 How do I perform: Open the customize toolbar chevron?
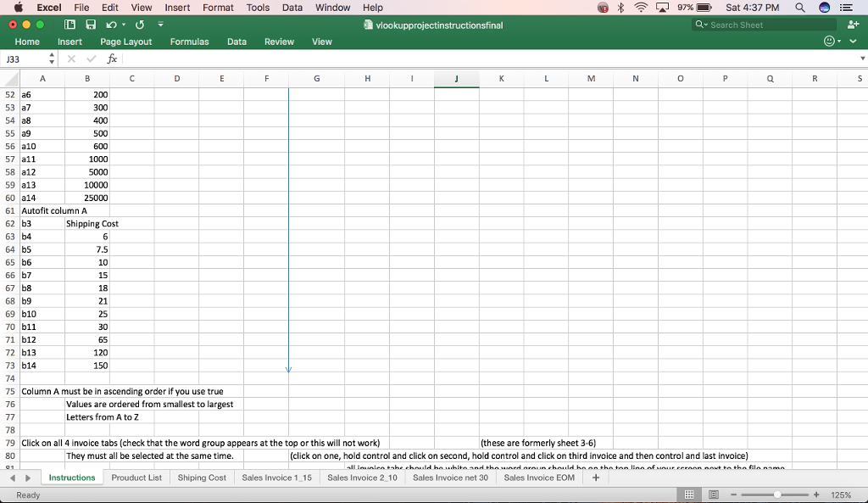pos(160,25)
